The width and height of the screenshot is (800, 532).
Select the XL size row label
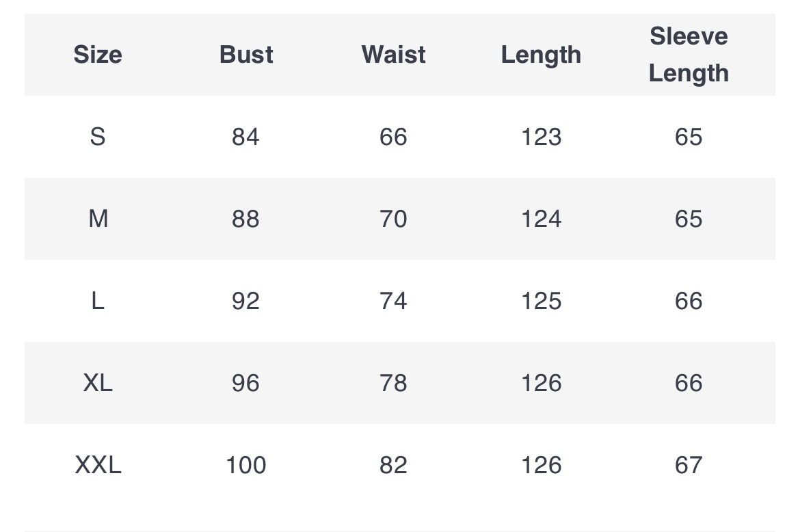click(x=98, y=383)
